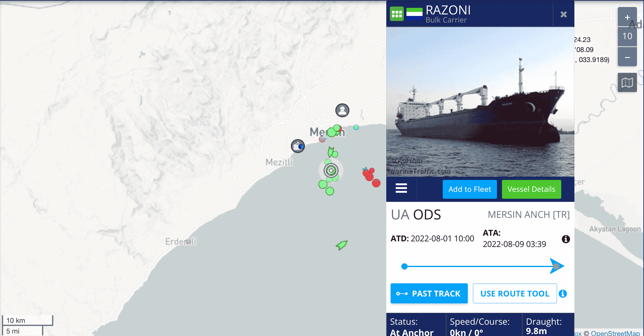Viewport: 644px width, 336px height.
Task: Zoom in the map with plus button
Action: click(627, 17)
